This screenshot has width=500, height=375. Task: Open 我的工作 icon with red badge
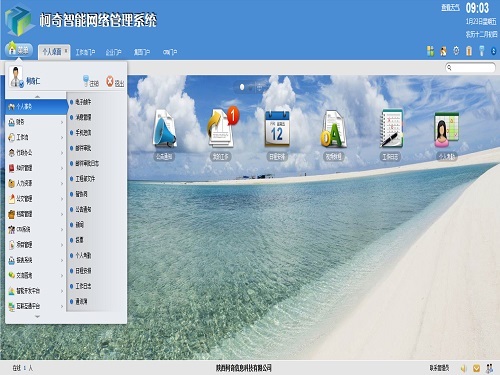coord(221,128)
